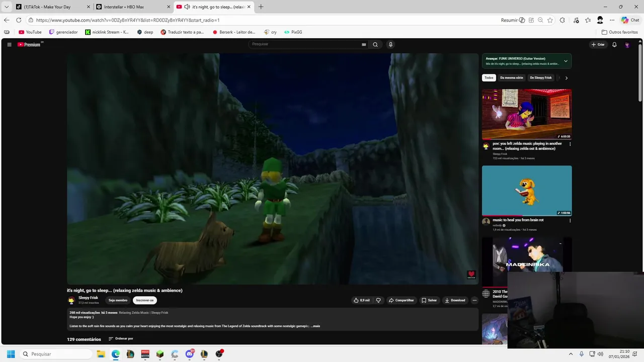The height and width of the screenshot is (362, 644).
Task: Dislike the video with thumbs-down button
Action: point(379,300)
